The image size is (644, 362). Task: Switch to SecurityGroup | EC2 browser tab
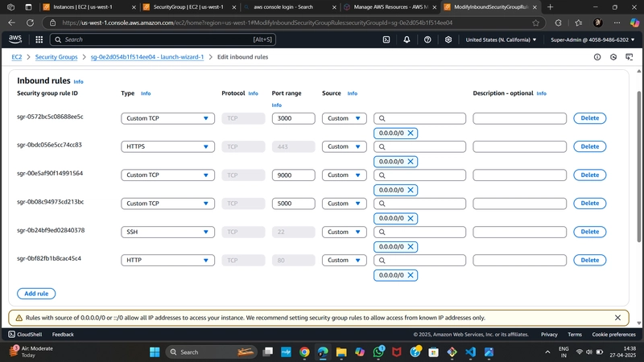click(189, 7)
